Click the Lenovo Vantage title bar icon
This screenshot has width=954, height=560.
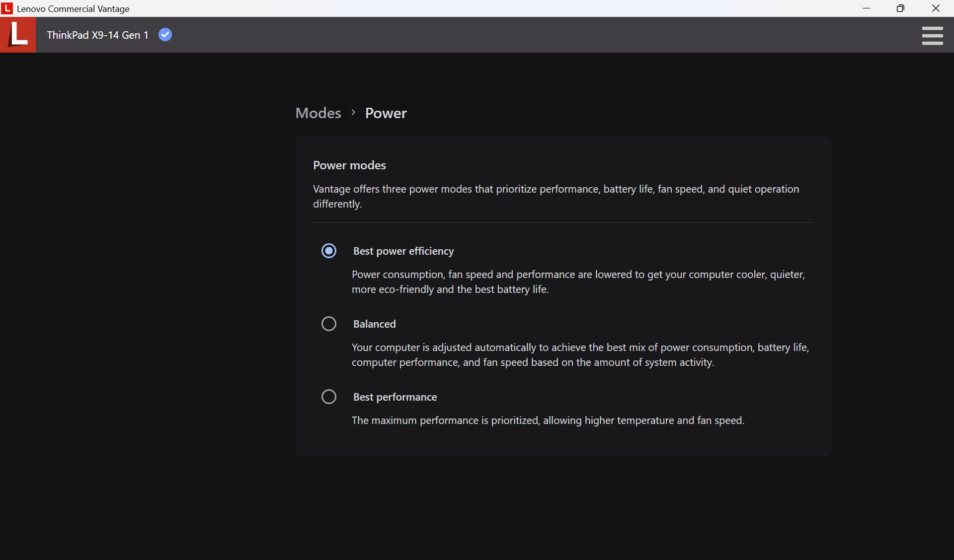click(7, 8)
